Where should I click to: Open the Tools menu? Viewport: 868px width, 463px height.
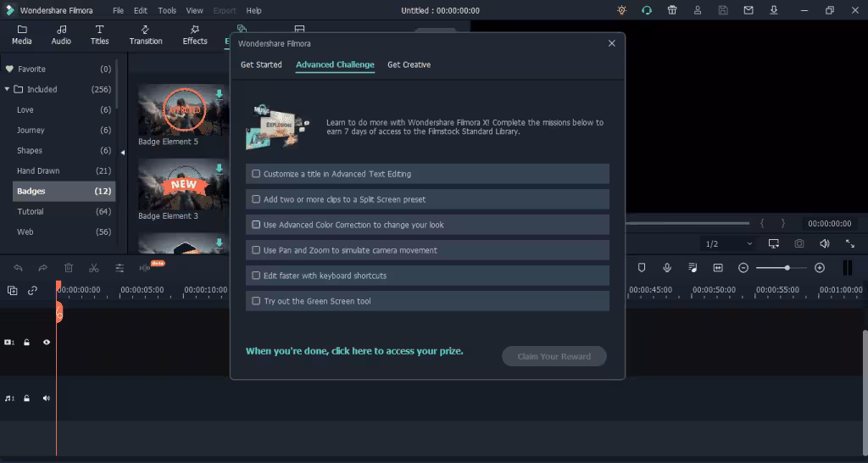point(167,10)
